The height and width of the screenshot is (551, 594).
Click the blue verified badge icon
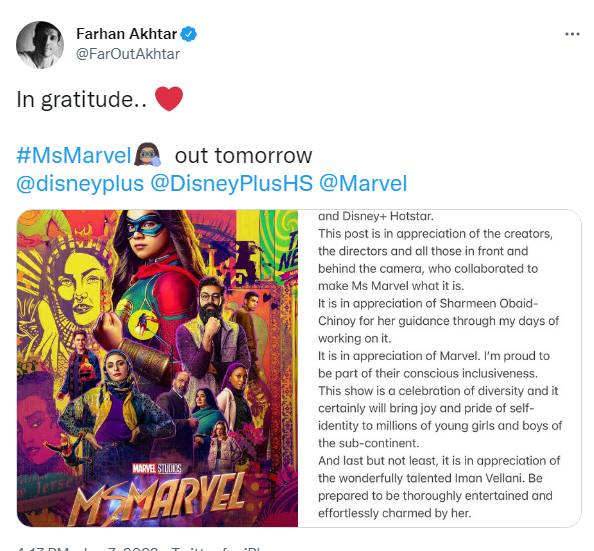[x=188, y=34]
